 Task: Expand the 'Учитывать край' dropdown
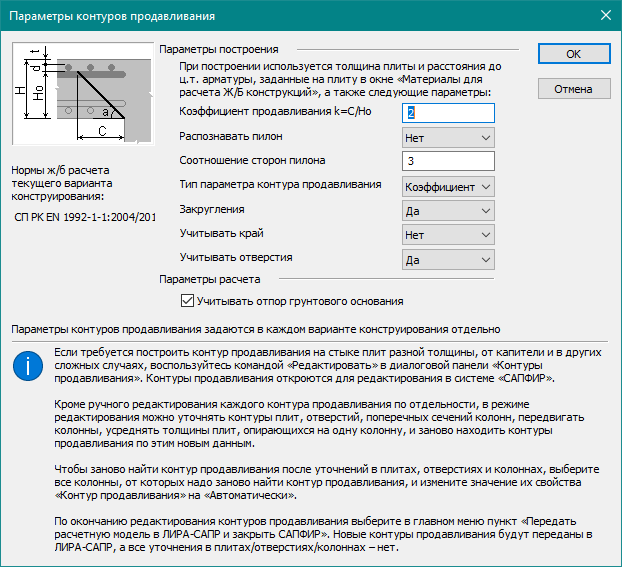[x=448, y=235]
